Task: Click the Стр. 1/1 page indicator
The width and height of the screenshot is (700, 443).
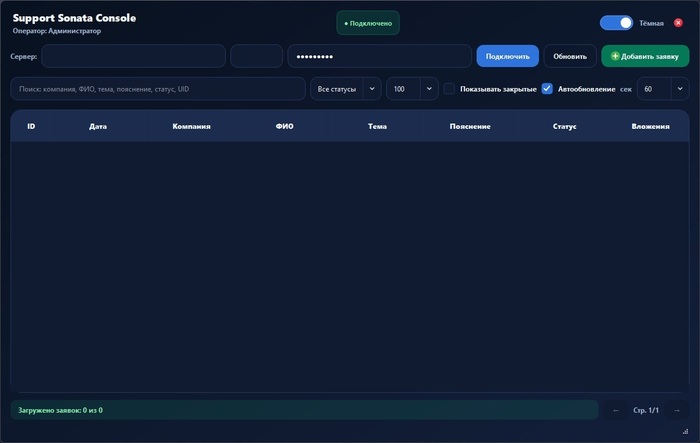Action: click(x=646, y=410)
